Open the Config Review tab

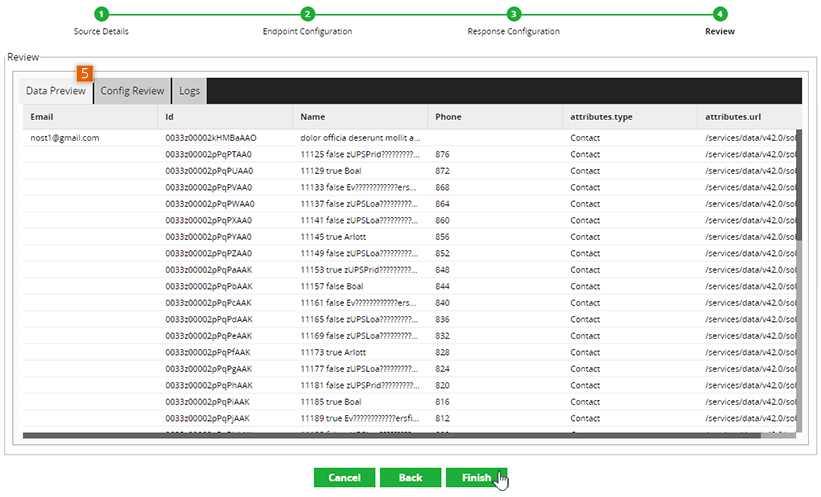pyautogui.click(x=132, y=91)
